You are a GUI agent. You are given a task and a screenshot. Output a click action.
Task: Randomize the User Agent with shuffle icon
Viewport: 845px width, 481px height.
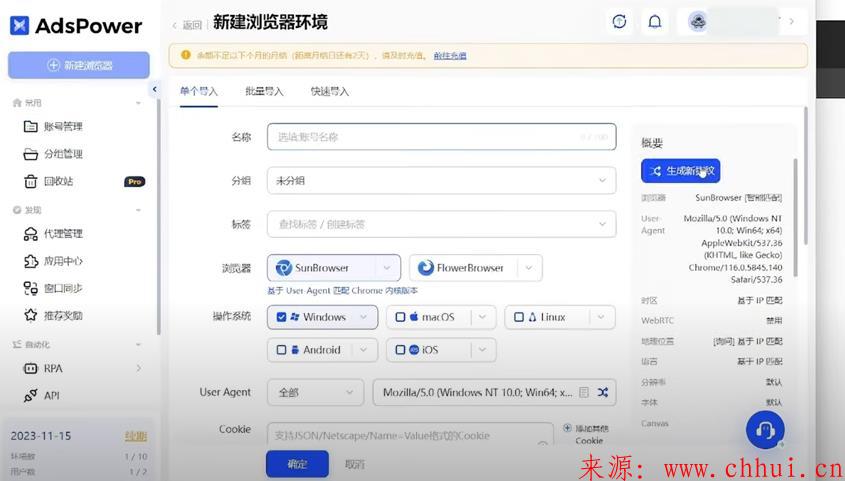[x=603, y=393]
